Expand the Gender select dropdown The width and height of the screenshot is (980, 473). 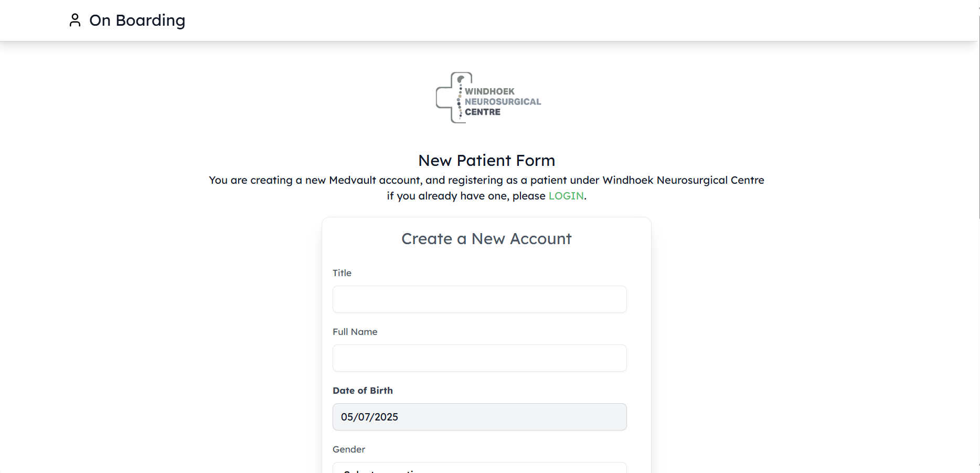(479, 468)
